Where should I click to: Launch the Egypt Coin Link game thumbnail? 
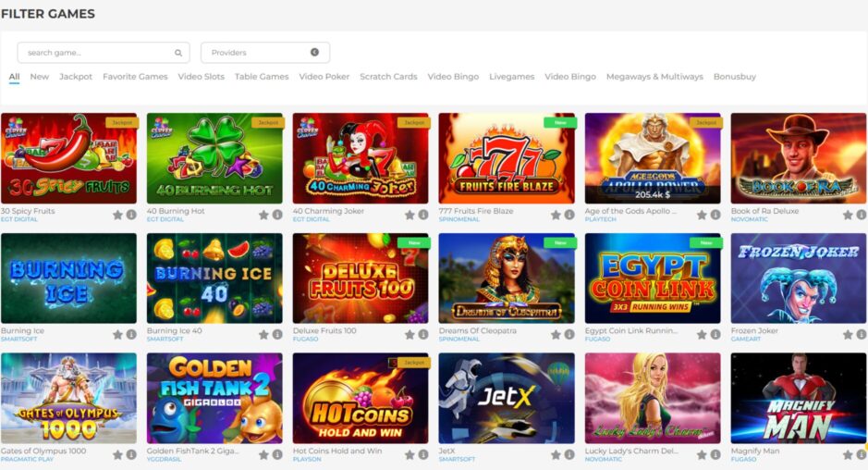pyautogui.click(x=653, y=278)
